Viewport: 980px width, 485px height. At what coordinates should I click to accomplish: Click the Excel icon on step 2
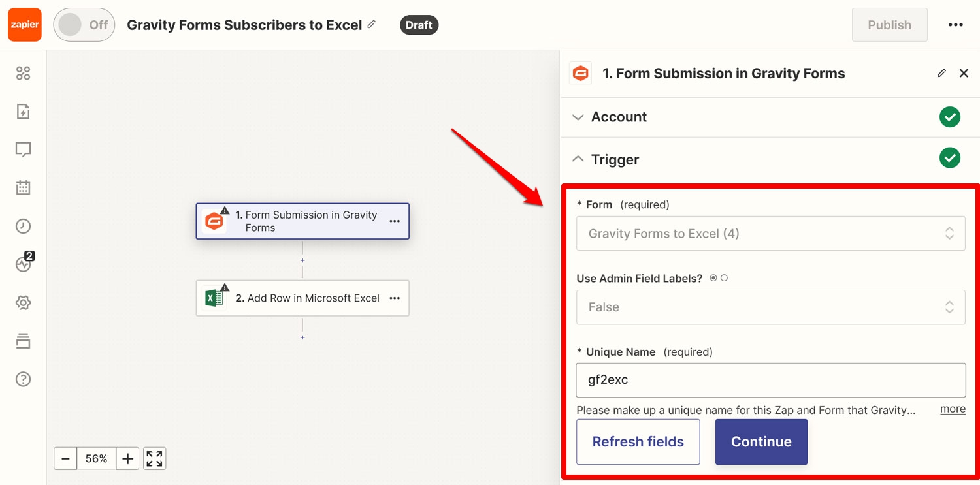click(214, 298)
